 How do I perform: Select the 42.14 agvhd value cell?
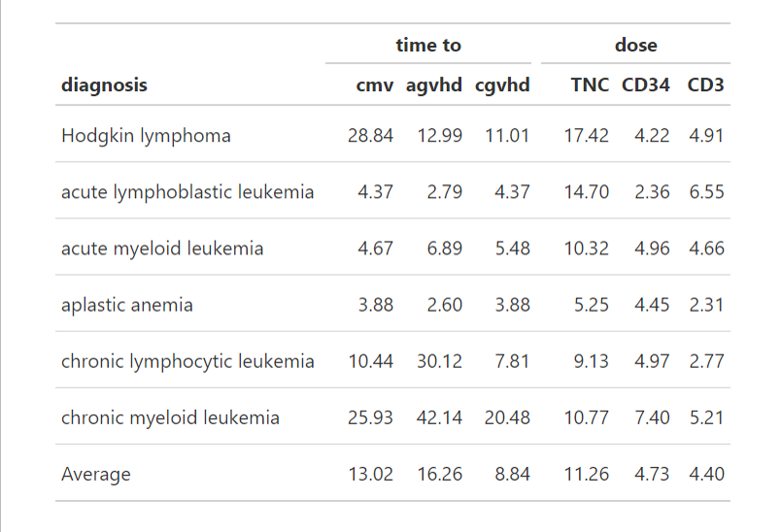[439, 417]
